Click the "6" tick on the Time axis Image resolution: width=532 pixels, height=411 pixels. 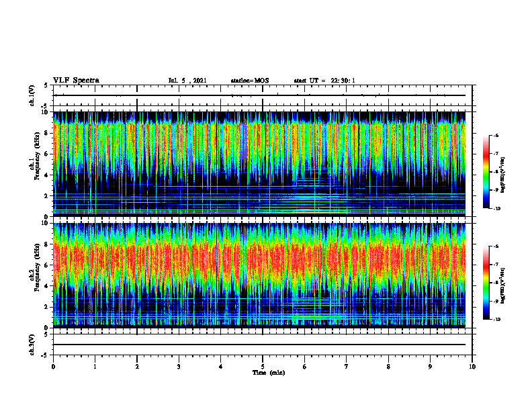click(x=305, y=367)
